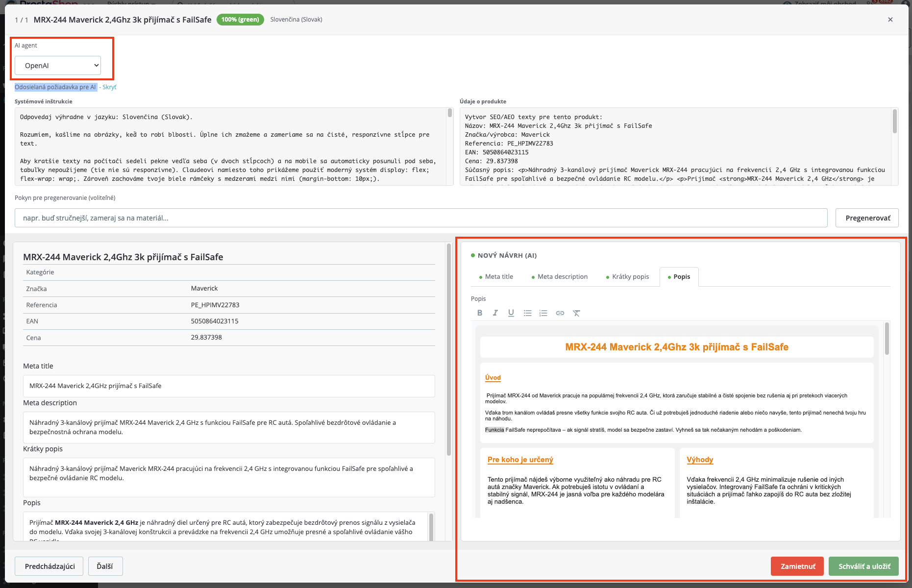The image size is (912, 588).
Task: Go to Ďalší product
Action: (x=105, y=566)
